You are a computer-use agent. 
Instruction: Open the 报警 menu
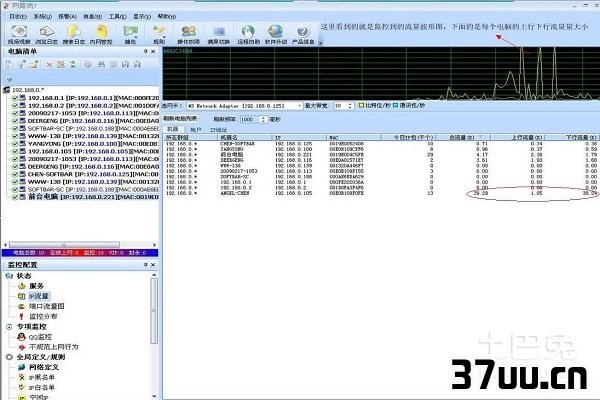67,16
